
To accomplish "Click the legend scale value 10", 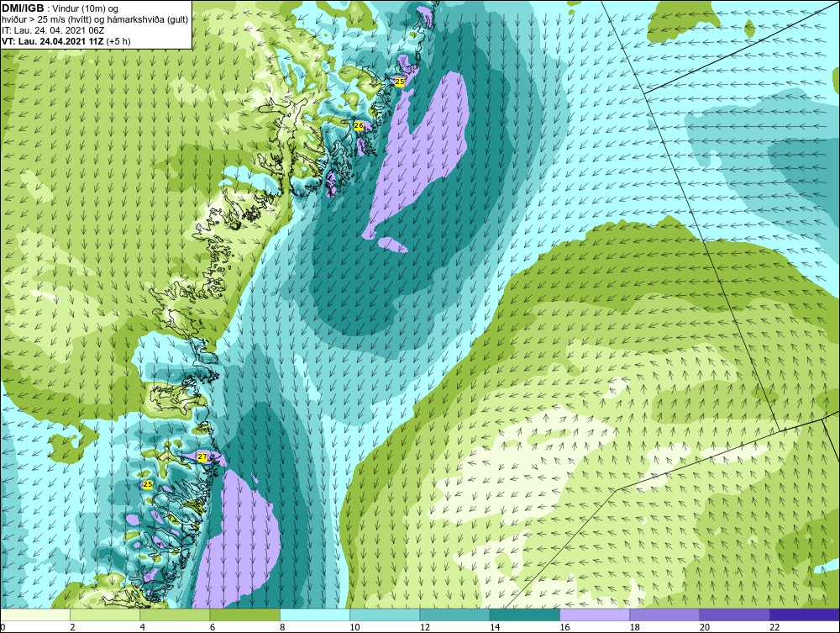I will (x=354, y=627).
